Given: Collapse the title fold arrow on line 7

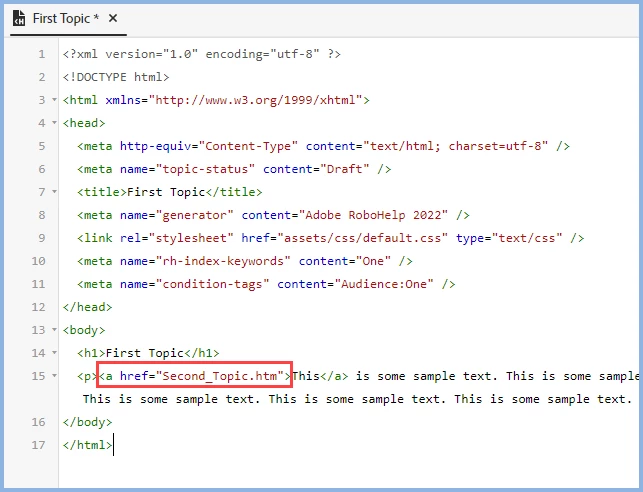Looking at the screenshot, I should [54, 191].
